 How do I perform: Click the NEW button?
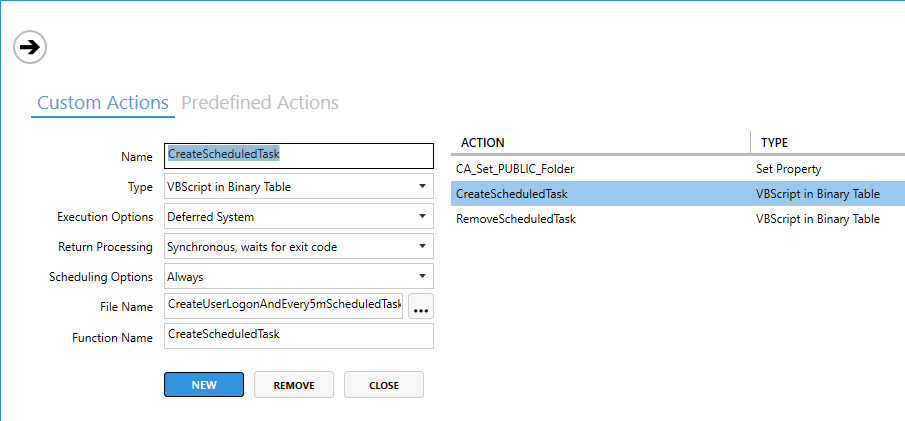pyautogui.click(x=204, y=385)
